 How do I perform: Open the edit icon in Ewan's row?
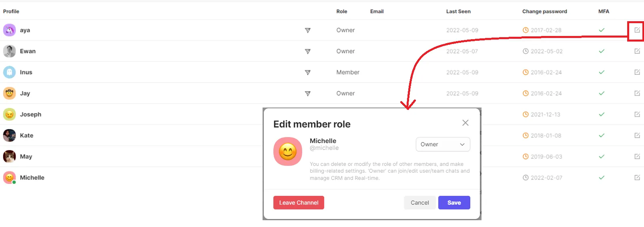[x=637, y=51]
